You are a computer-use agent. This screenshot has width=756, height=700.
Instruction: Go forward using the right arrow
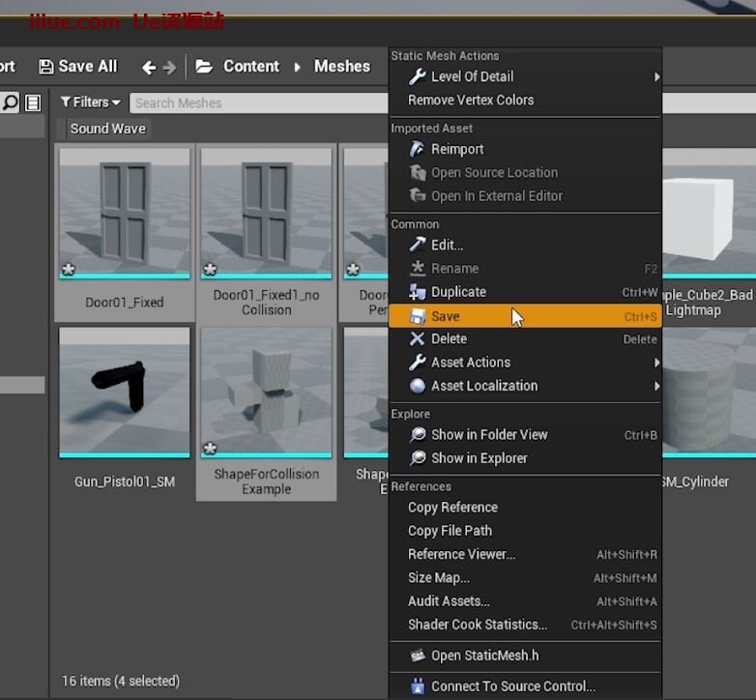[170, 67]
